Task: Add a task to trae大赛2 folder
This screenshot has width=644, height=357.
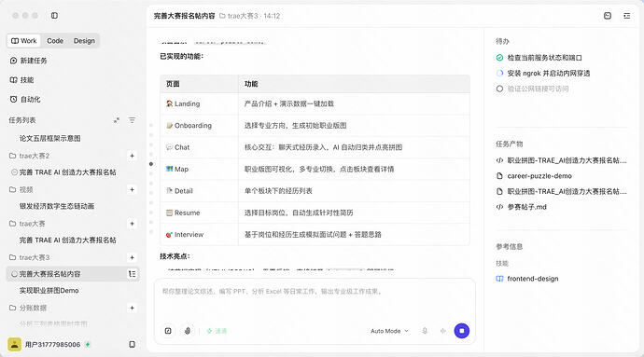Action: pyautogui.click(x=132, y=156)
